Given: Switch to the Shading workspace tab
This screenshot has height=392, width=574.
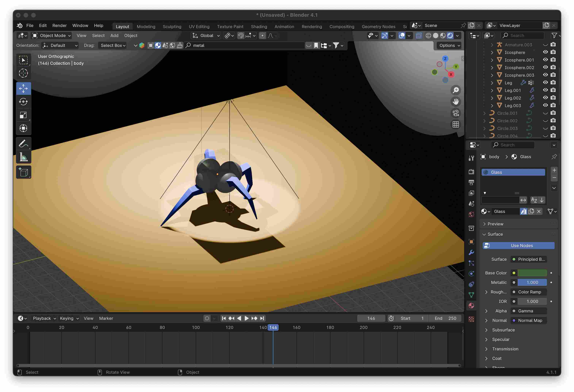Looking at the screenshot, I should click(259, 27).
